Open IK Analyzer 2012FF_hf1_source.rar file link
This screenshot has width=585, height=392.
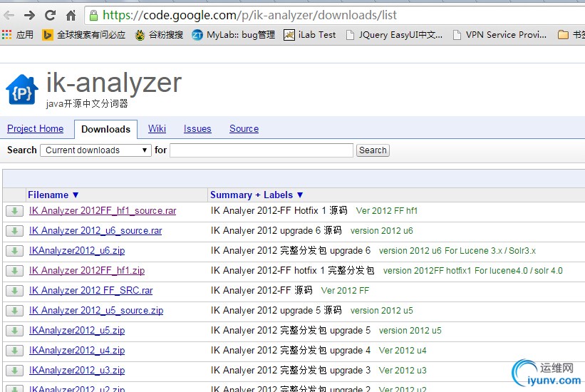click(x=103, y=210)
